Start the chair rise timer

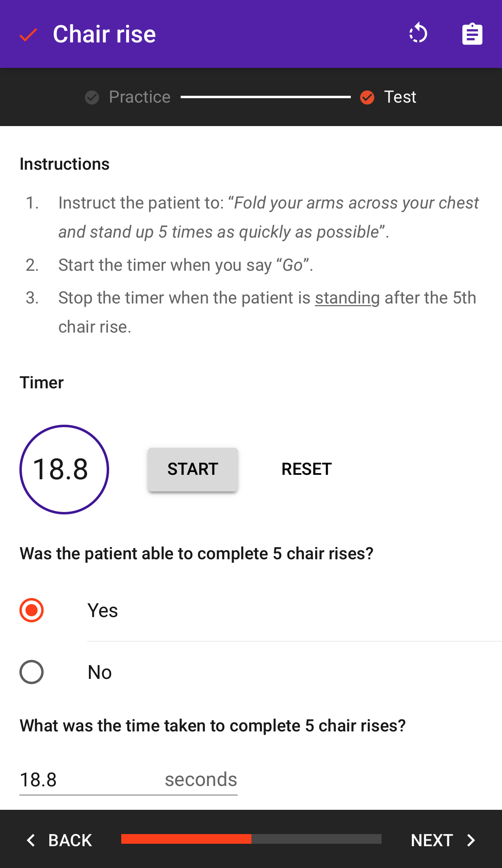[193, 469]
